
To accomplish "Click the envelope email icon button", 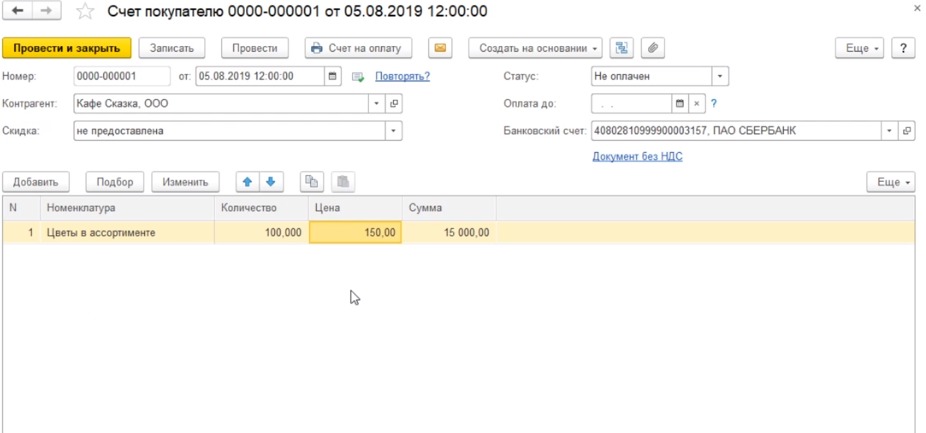I will (x=440, y=48).
